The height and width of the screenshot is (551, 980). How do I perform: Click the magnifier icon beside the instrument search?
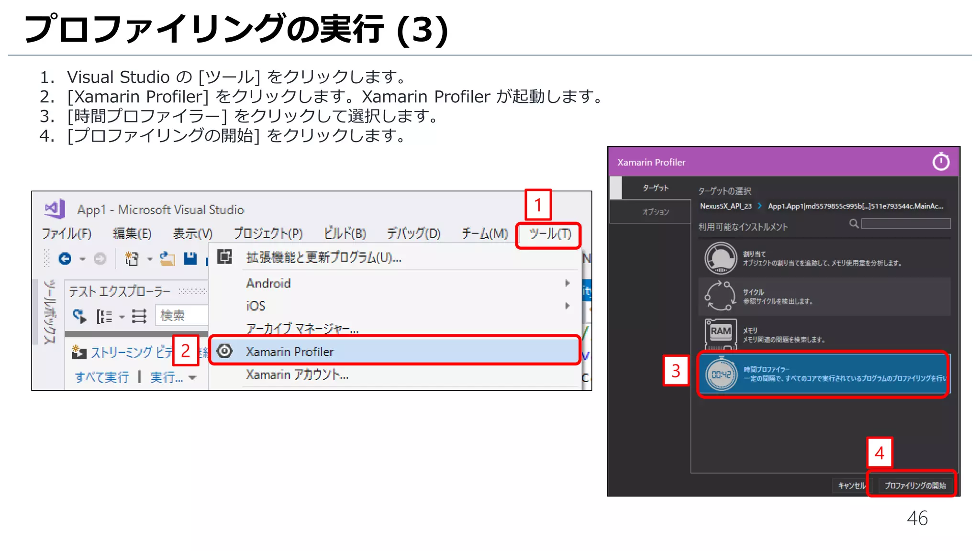pos(854,223)
